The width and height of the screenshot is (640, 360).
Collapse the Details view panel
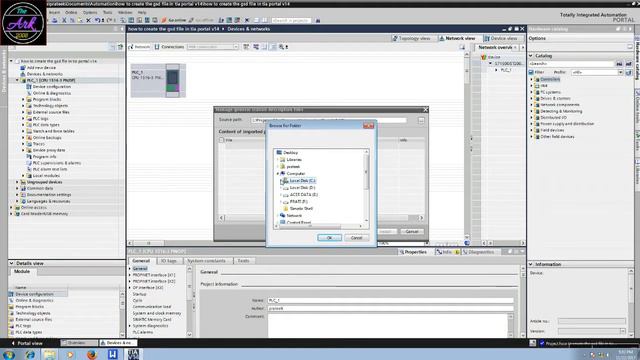coord(11,263)
